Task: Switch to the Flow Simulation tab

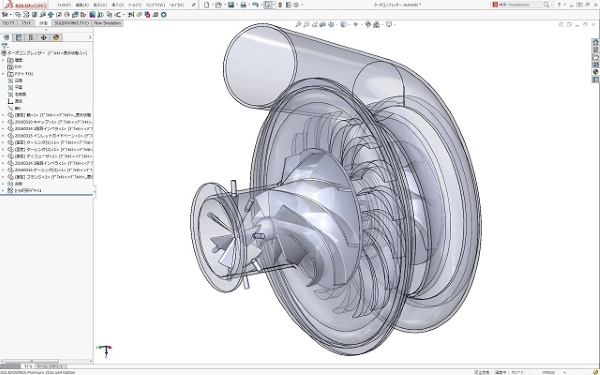Action: 107,23
